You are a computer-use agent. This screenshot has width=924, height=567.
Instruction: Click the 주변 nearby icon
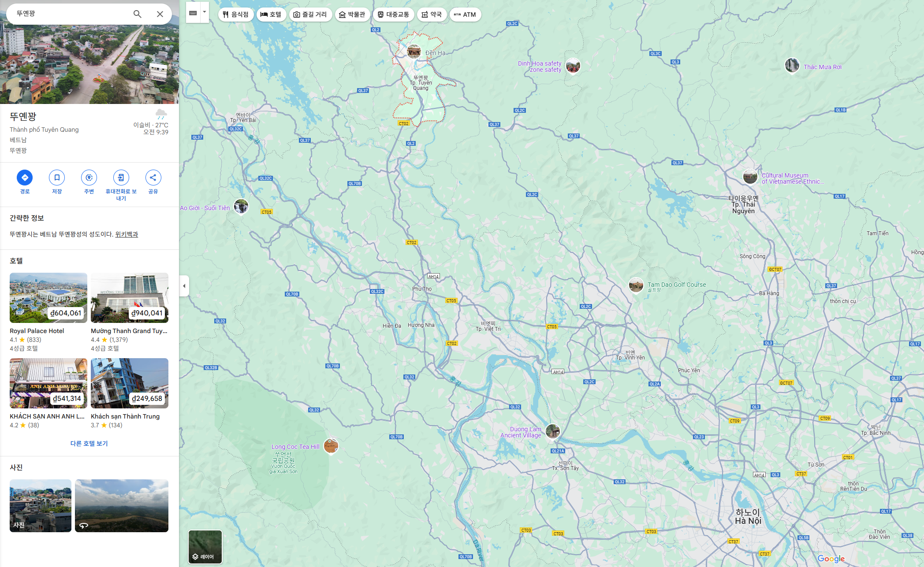[89, 178]
